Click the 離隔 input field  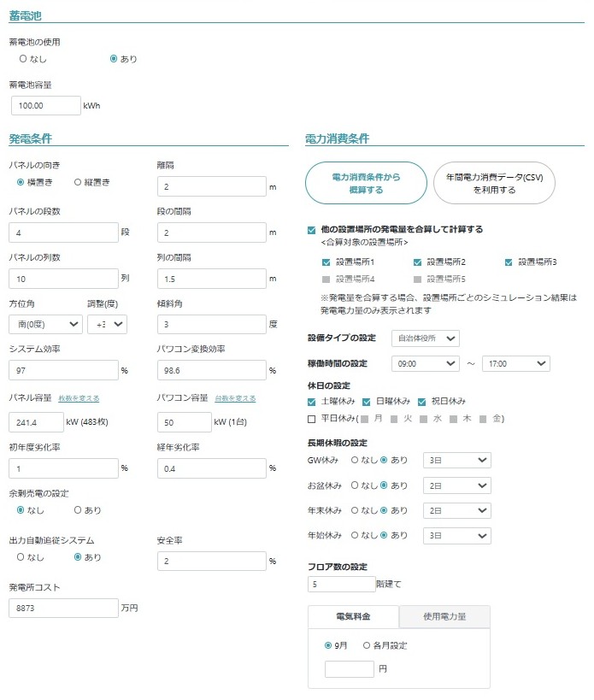(x=212, y=186)
